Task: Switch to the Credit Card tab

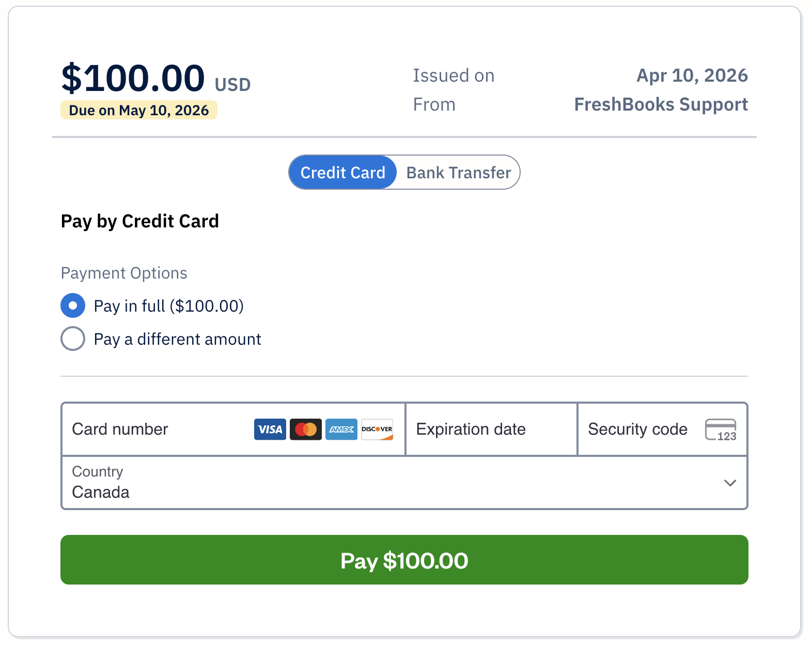Action: pyautogui.click(x=342, y=172)
